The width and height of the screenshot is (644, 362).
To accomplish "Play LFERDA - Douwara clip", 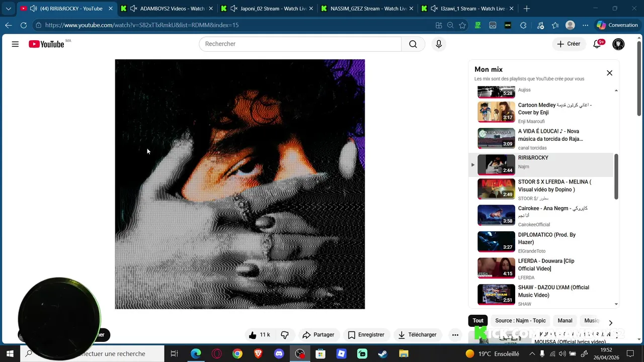I will [542, 268].
